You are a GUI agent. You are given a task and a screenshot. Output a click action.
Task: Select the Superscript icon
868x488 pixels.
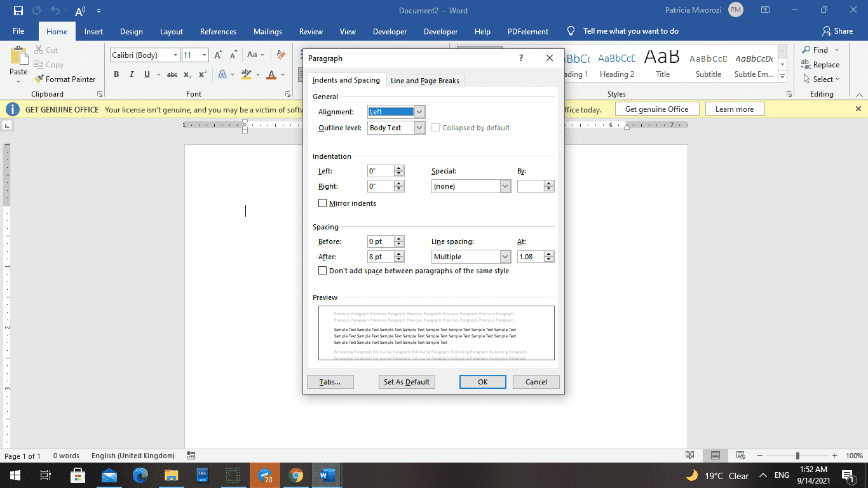[x=201, y=74]
